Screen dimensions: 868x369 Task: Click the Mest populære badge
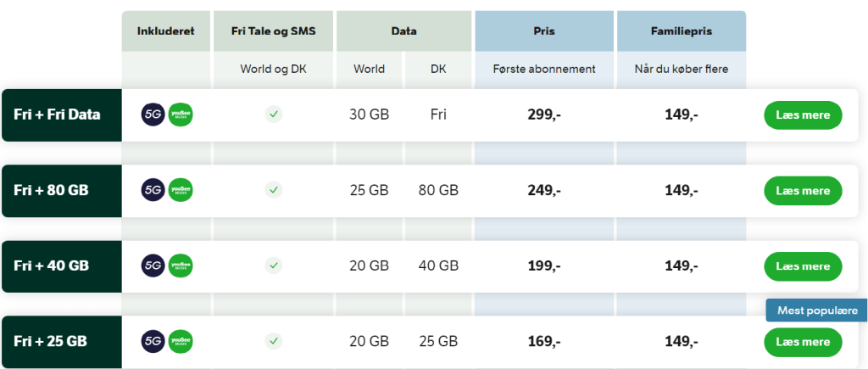coord(815,310)
